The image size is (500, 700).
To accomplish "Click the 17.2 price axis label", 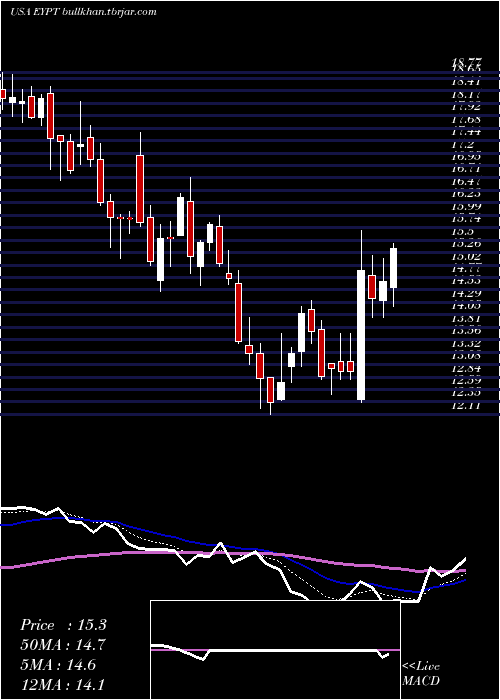I will (x=463, y=145).
